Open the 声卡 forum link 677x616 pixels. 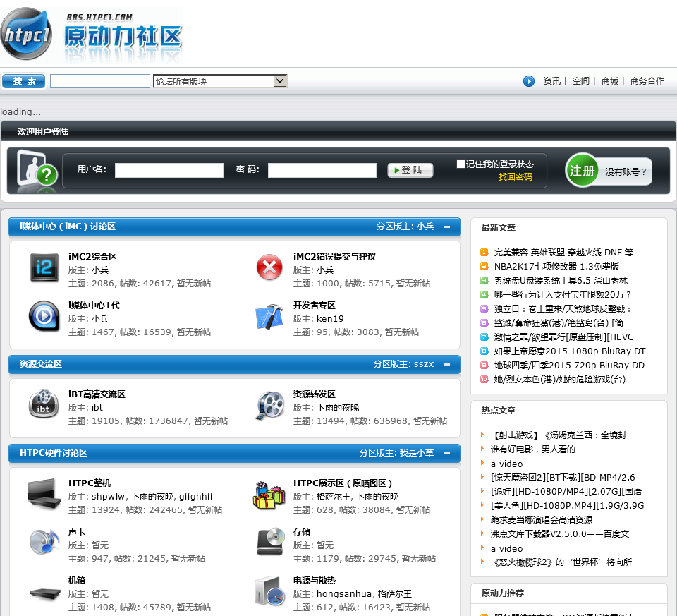click(77, 532)
